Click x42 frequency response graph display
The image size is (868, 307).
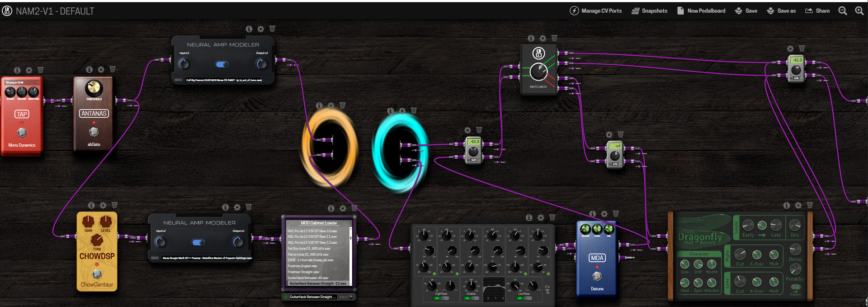coord(494,290)
